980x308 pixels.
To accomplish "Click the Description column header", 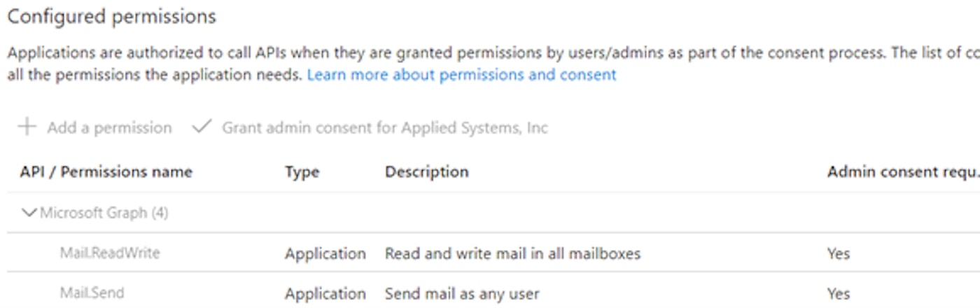I will [426, 172].
